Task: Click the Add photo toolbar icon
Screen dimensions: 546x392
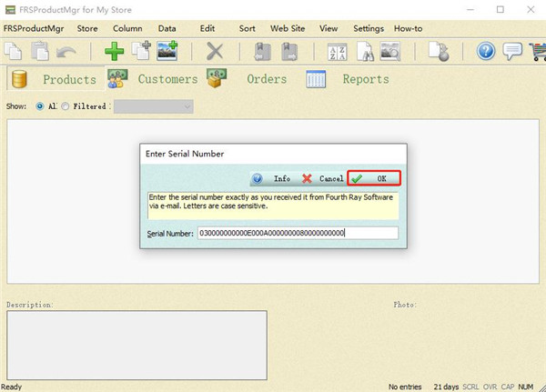Action: coord(167,51)
